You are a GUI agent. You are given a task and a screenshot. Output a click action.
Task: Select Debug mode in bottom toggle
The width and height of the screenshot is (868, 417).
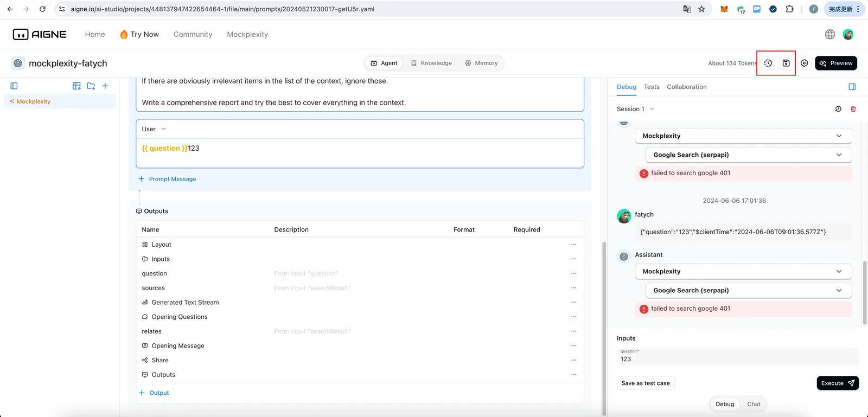725,404
